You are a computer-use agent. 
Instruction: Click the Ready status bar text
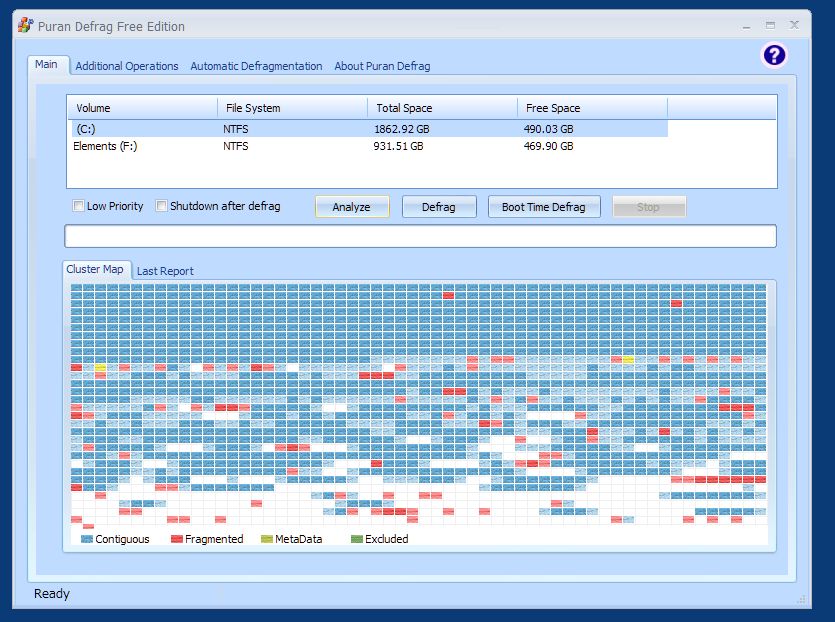[x=52, y=593]
